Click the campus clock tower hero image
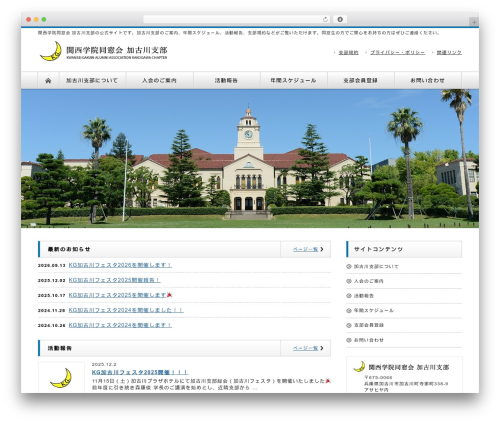Image resolution: width=500 pixels, height=423 pixels. click(250, 158)
